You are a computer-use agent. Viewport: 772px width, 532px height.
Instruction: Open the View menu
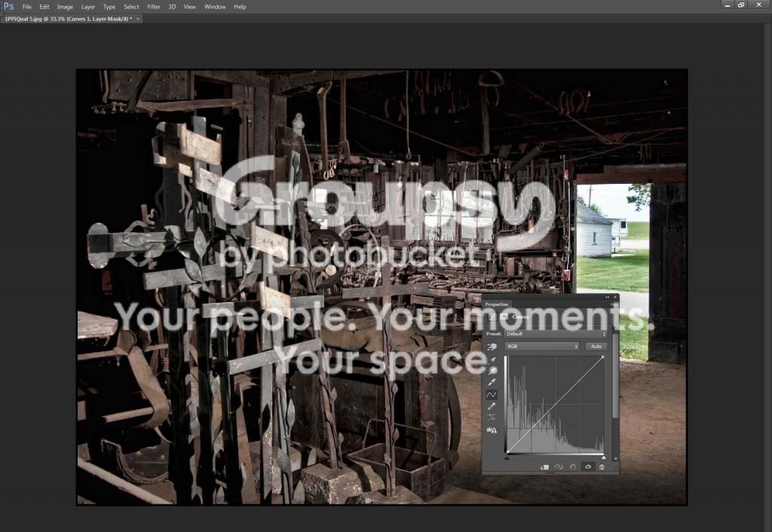189,7
